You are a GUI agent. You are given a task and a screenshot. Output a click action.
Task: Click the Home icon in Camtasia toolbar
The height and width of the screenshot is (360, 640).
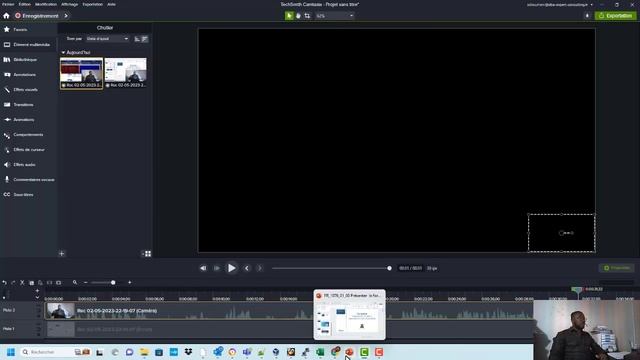[6, 16]
